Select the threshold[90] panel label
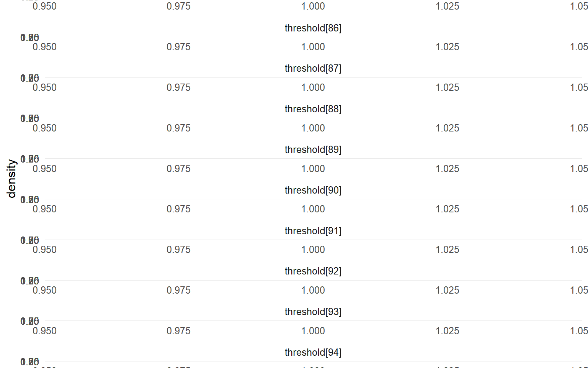The height and width of the screenshot is (368, 588). tap(313, 190)
